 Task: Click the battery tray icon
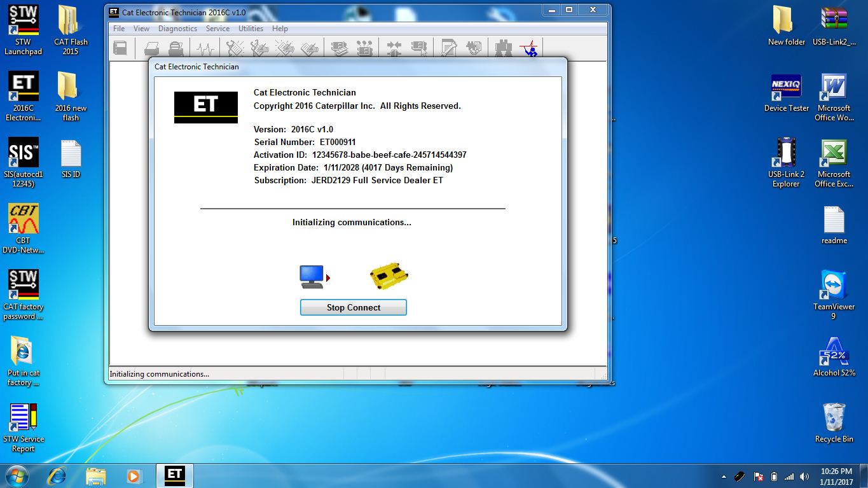(774, 476)
